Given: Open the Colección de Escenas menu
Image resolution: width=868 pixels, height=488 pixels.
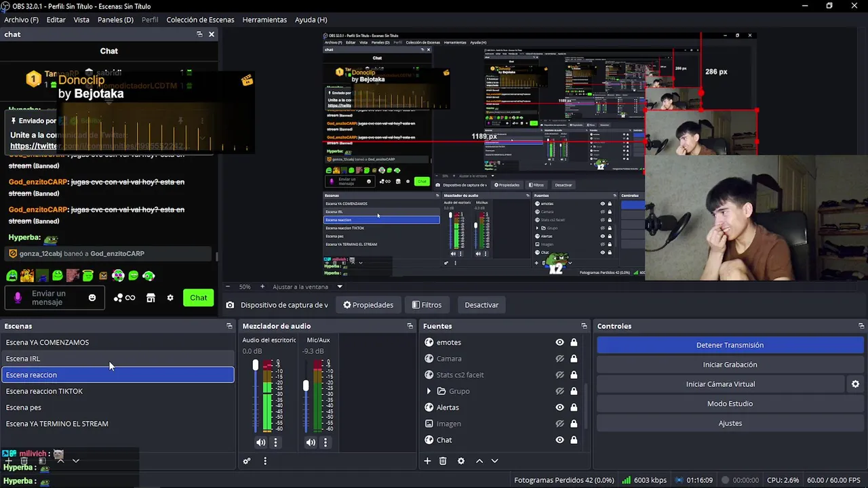Looking at the screenshot, I should (200, 20).
